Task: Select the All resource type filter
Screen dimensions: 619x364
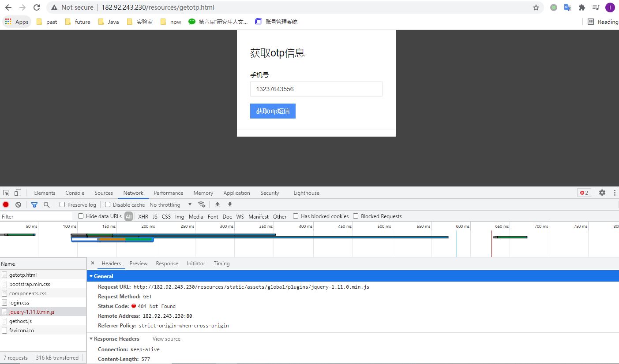Action: (x=128, y=216)
